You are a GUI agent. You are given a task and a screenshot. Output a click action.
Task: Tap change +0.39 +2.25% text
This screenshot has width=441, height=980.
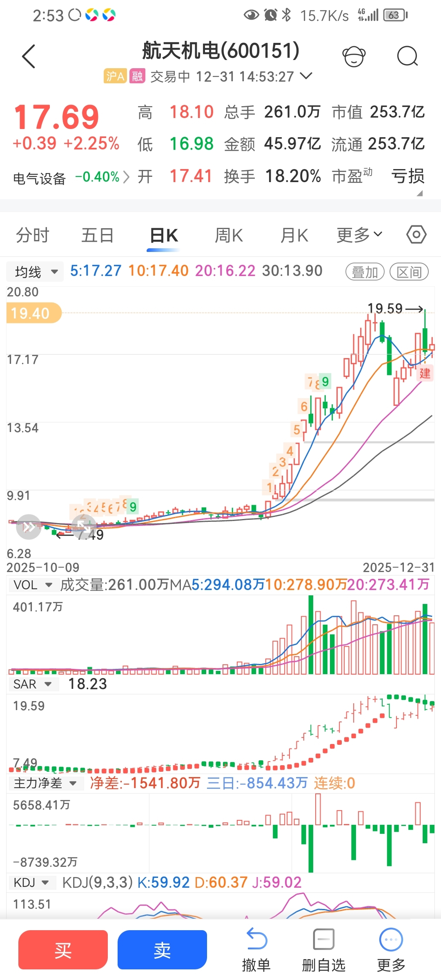66,143
